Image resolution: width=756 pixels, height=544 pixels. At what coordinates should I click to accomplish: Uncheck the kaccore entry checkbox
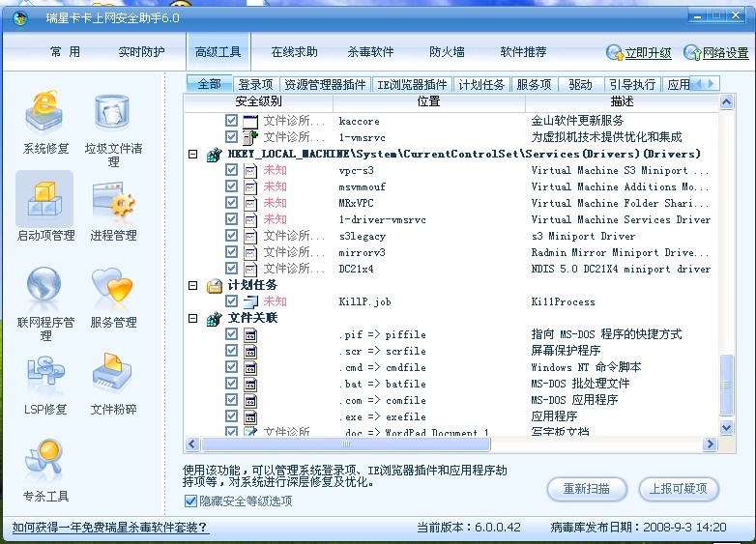[231, 121]
